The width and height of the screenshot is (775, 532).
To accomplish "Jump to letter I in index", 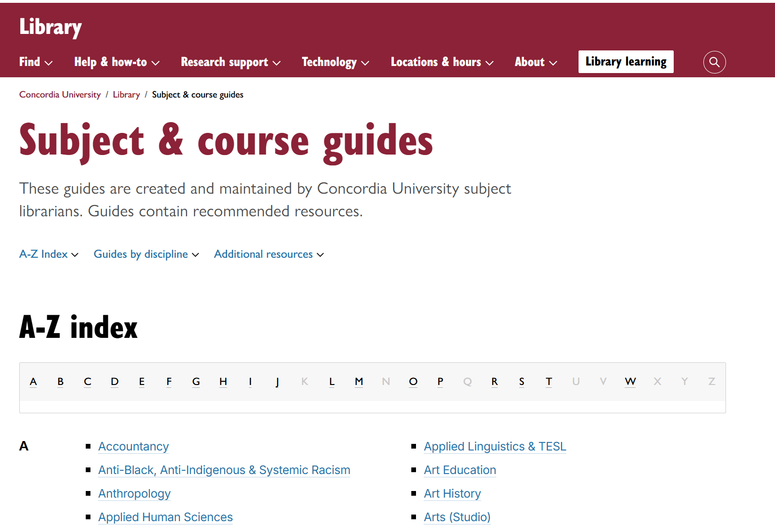I will click(250, 382).
